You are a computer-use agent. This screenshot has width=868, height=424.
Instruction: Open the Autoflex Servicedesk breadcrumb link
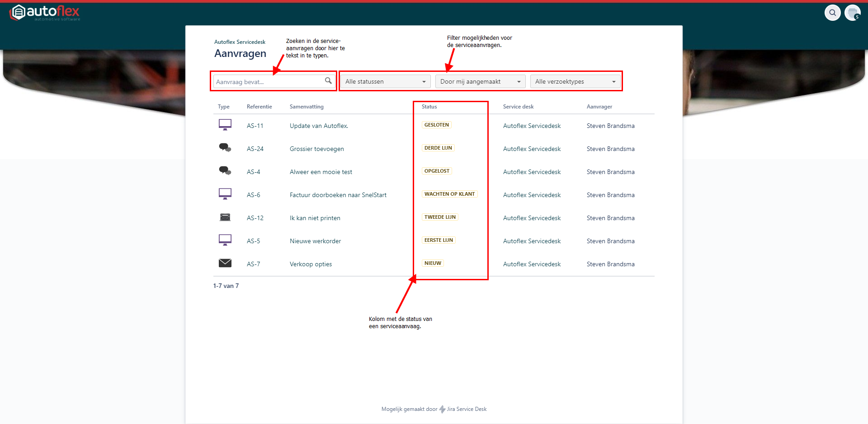(240, 42)
